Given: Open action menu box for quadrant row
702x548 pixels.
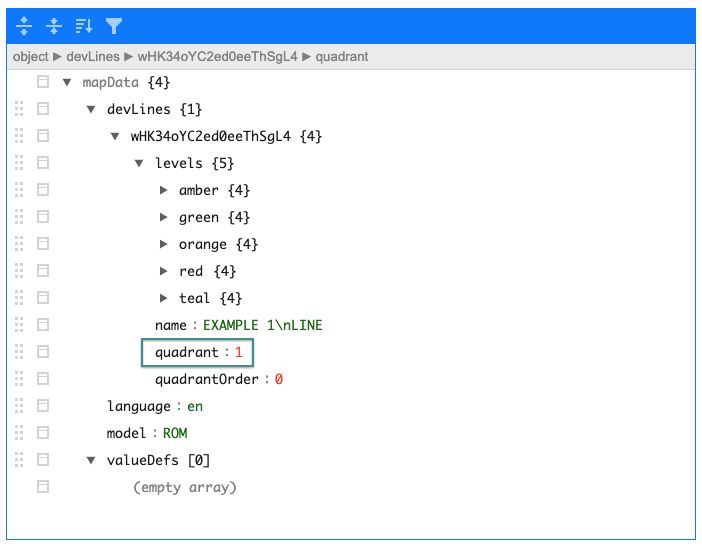Looking at the screenshot, I should click(x=43, y=351).
